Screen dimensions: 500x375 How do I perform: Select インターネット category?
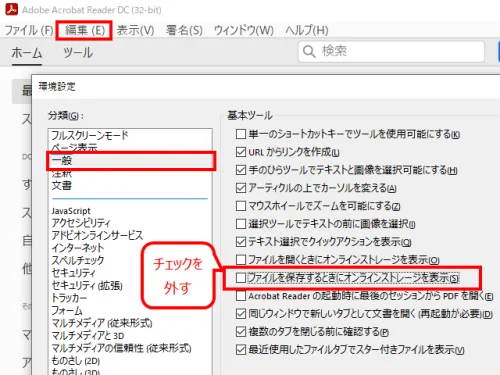click(x=78, y=248)
